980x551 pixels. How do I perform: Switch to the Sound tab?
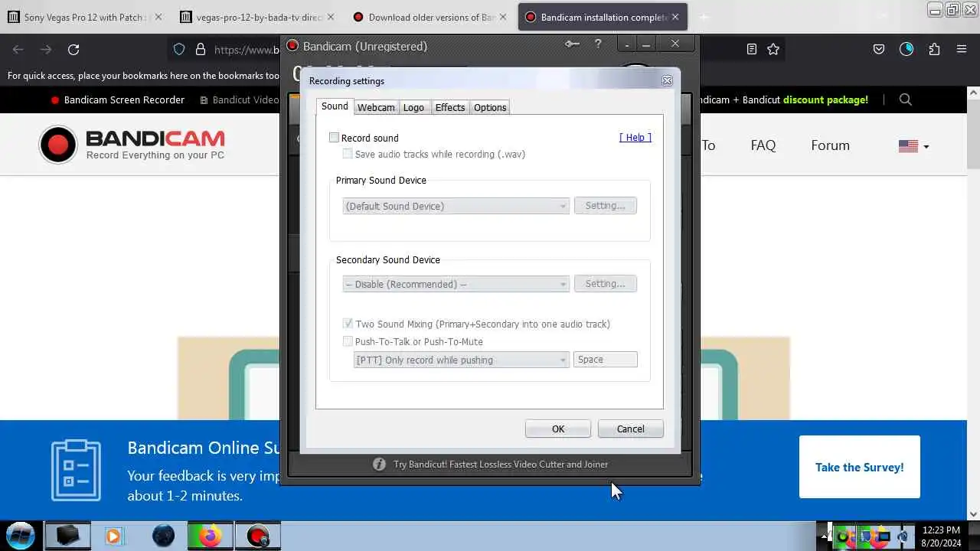click(x=335, y=106)
